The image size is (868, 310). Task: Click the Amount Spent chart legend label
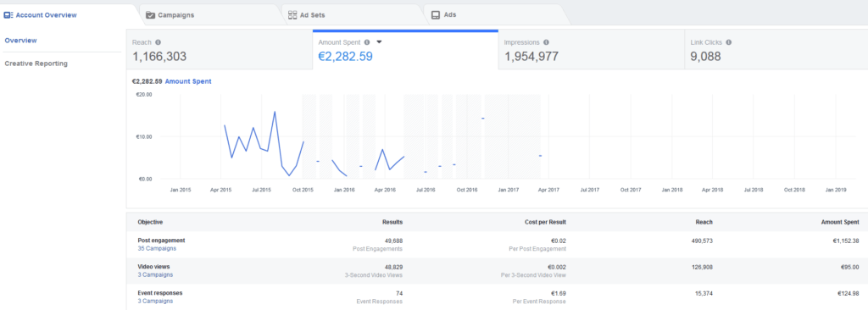pos(188,81)
